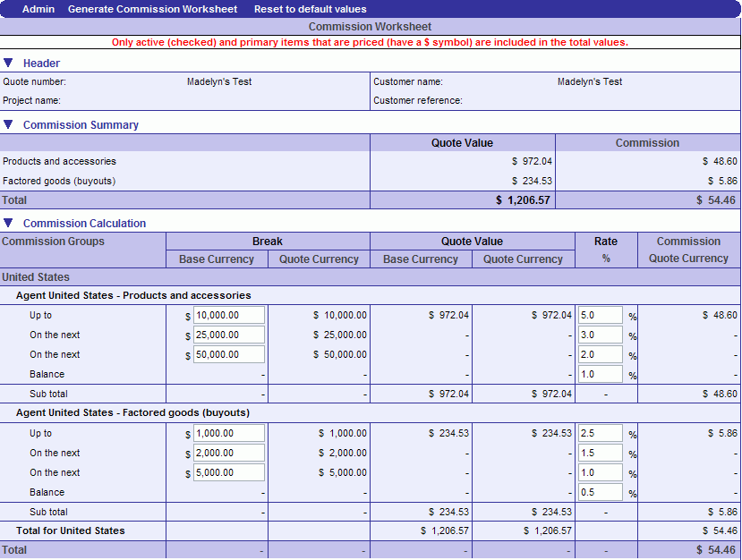The height and width of the screenshot is (560, 742).
Task: Click the summary total $ 1,206.57 value
Action: coord(523,200)
